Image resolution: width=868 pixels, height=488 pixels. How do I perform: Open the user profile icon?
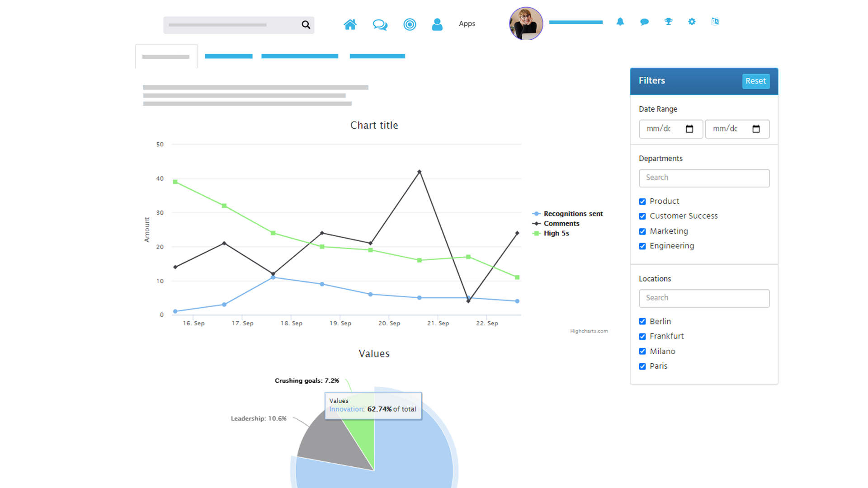(x=437, y=24)
